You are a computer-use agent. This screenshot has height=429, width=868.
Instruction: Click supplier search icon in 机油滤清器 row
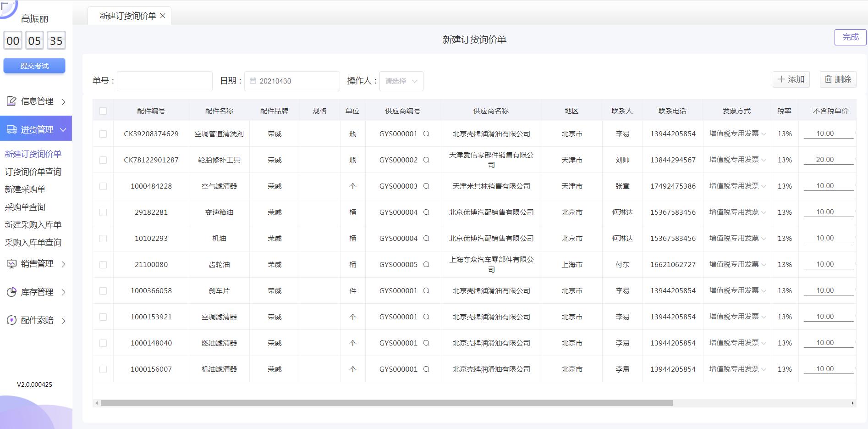426,369
